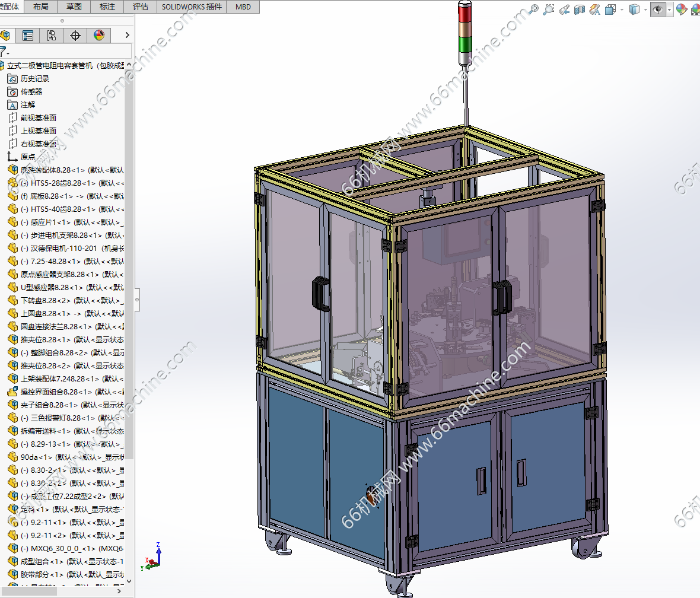Expand the manager panel tabs chevron
This screenshot has height=598, width=700.
pos(127,36)
